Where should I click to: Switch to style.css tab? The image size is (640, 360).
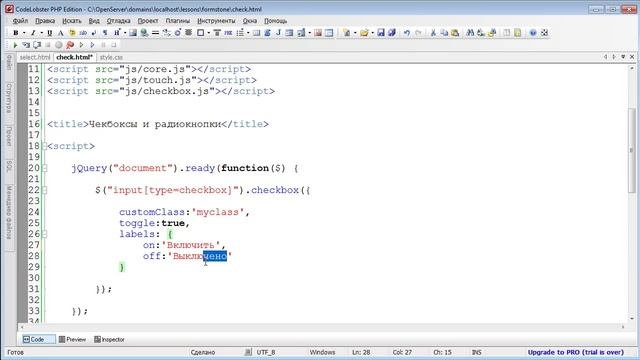[x=111, y=57]
